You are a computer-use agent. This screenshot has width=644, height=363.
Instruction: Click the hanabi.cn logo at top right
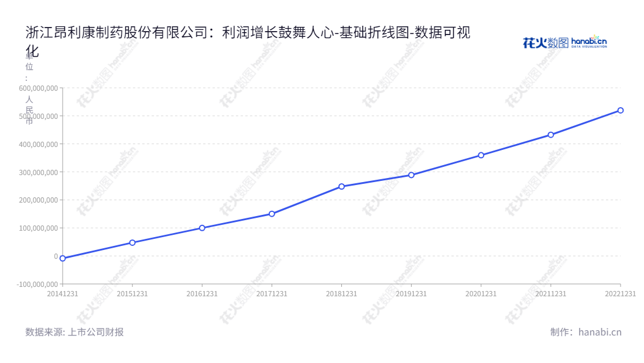pyautogui.click(x=565, y=42)
